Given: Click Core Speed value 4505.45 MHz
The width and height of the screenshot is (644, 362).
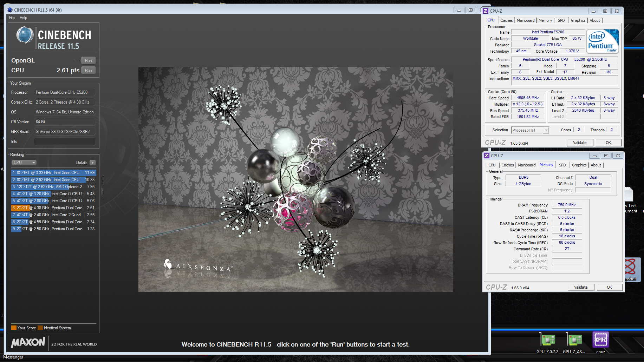Looking at the screenshot, I should tap(528, 98).
